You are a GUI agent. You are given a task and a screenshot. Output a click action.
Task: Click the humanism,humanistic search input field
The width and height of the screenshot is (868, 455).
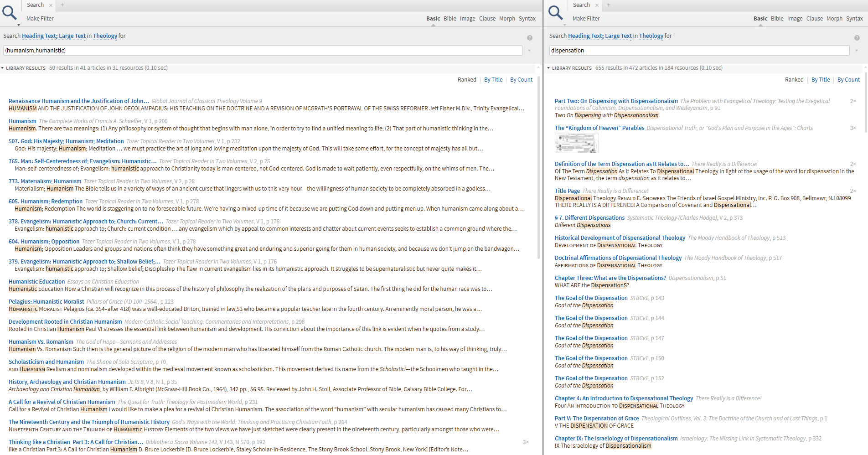263,51
